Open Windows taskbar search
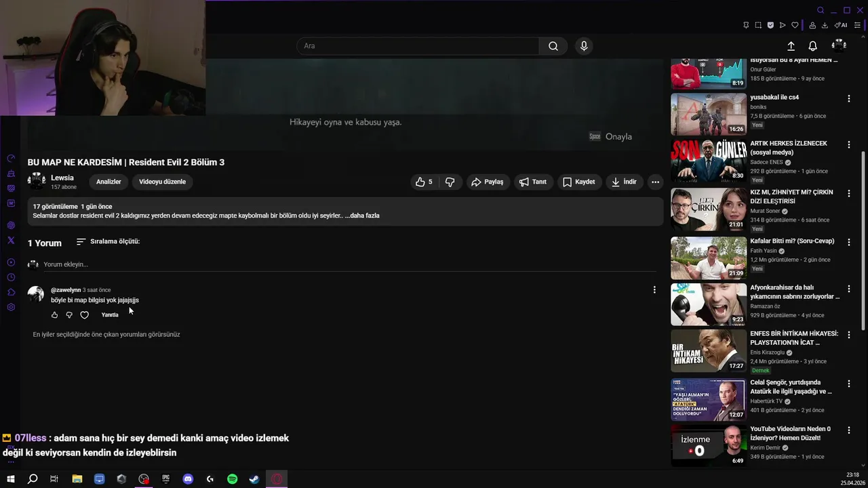 point(33,479)
